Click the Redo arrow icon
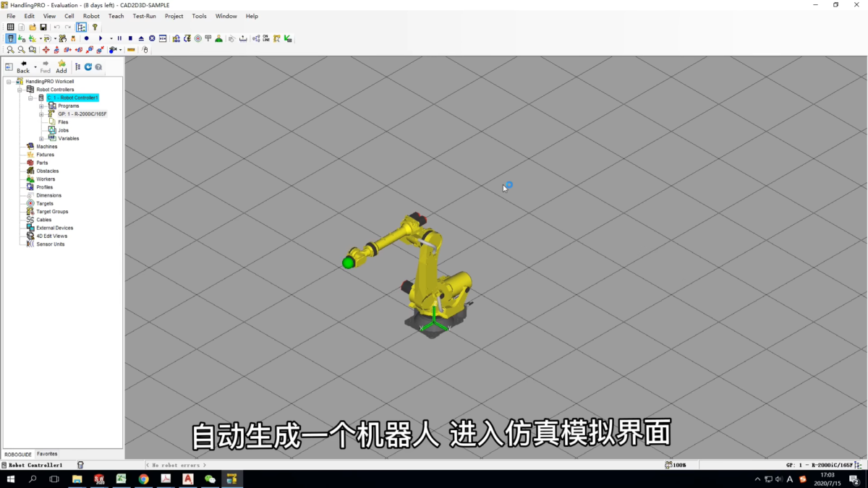 pos(68,27)
